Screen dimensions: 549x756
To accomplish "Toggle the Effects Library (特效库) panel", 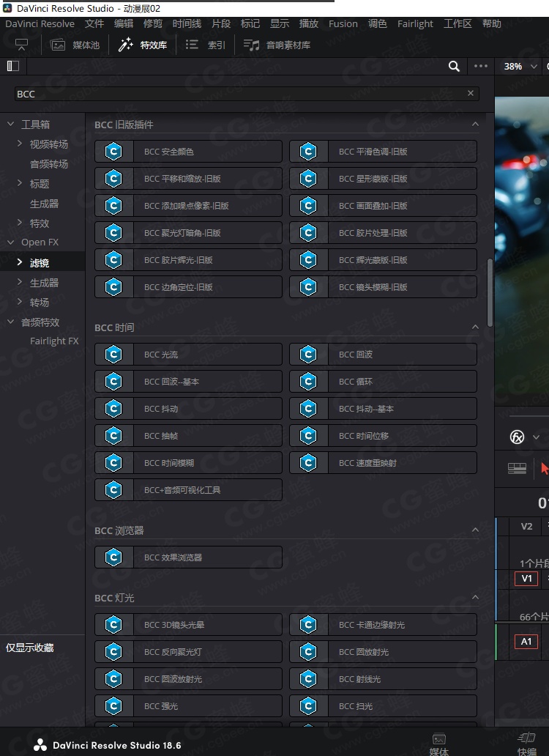I will coord(143,45).
